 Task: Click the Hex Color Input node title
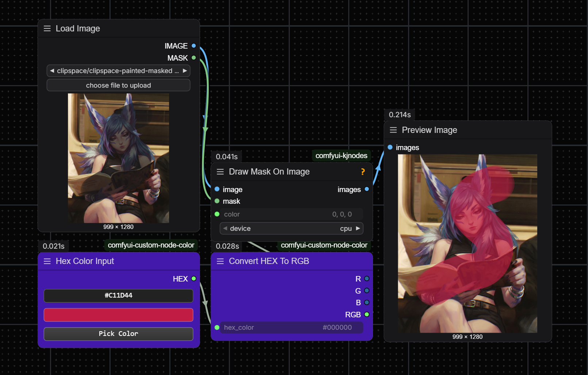(85, 261)
